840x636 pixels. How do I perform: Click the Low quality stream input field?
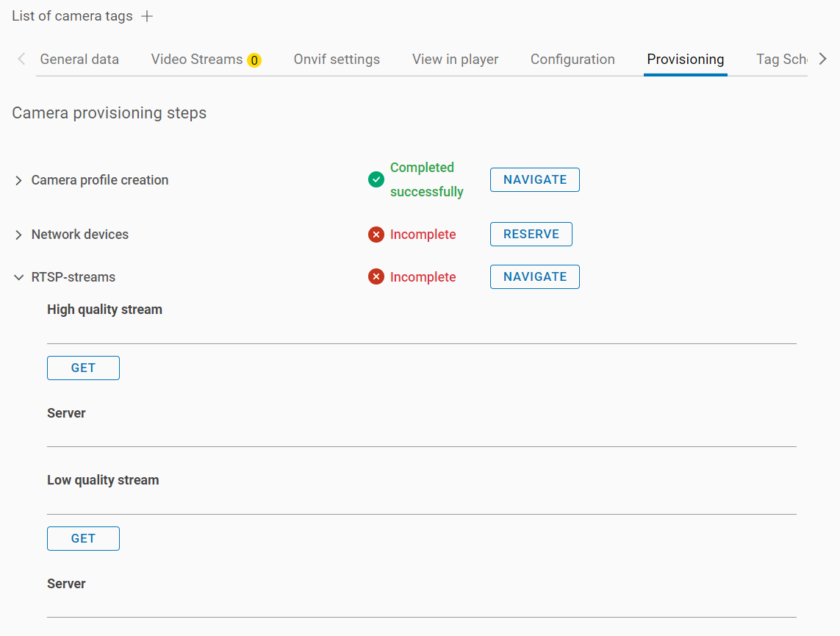[x=421, y=502]
